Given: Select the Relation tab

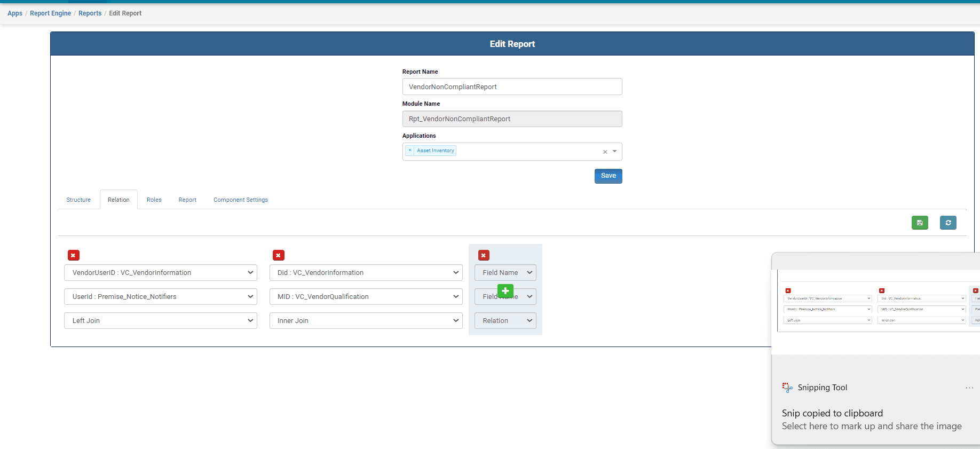Looking at the screenshot, I should tap(118, 200).
